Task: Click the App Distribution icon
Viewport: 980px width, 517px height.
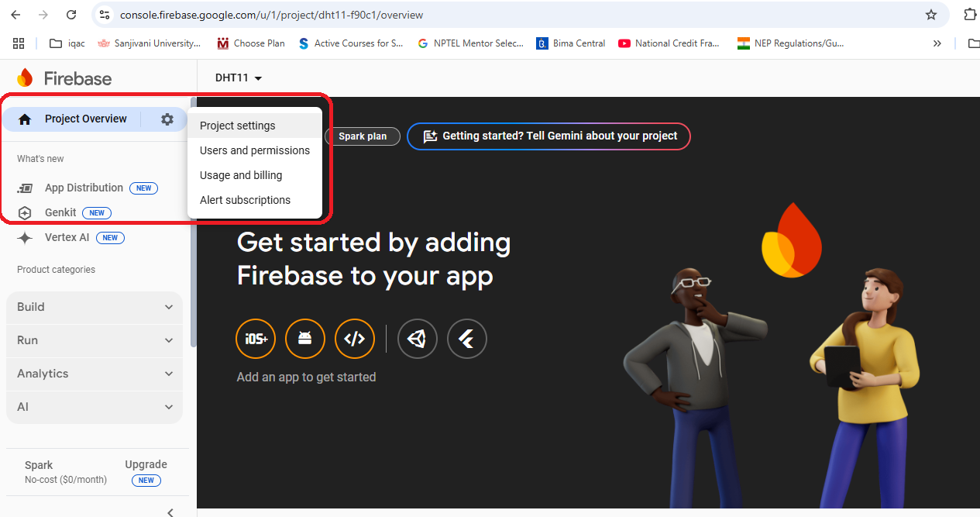Action: (x=25, y=188)
